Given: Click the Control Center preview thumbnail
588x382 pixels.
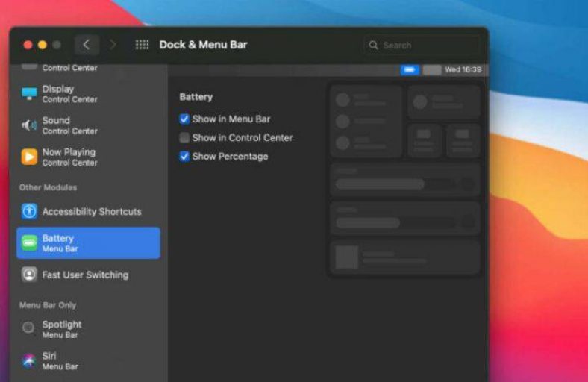Looking at the screenshot, I should click(x=405, y=181).
